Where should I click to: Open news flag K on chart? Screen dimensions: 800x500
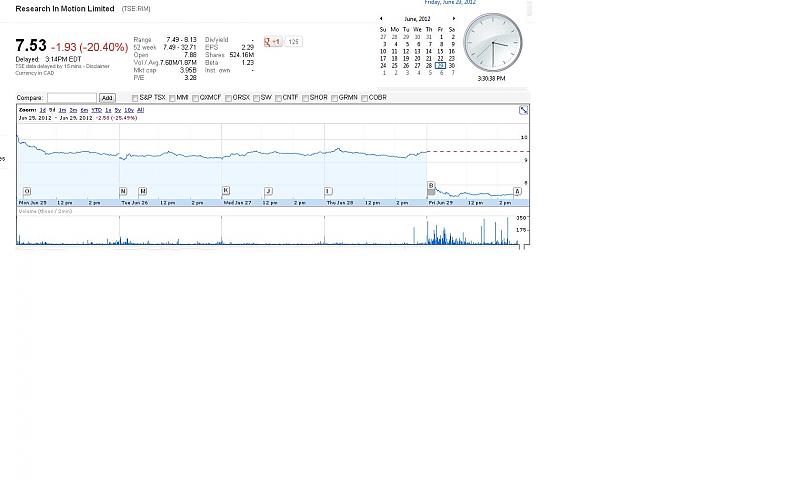click(x=226, y=190)
